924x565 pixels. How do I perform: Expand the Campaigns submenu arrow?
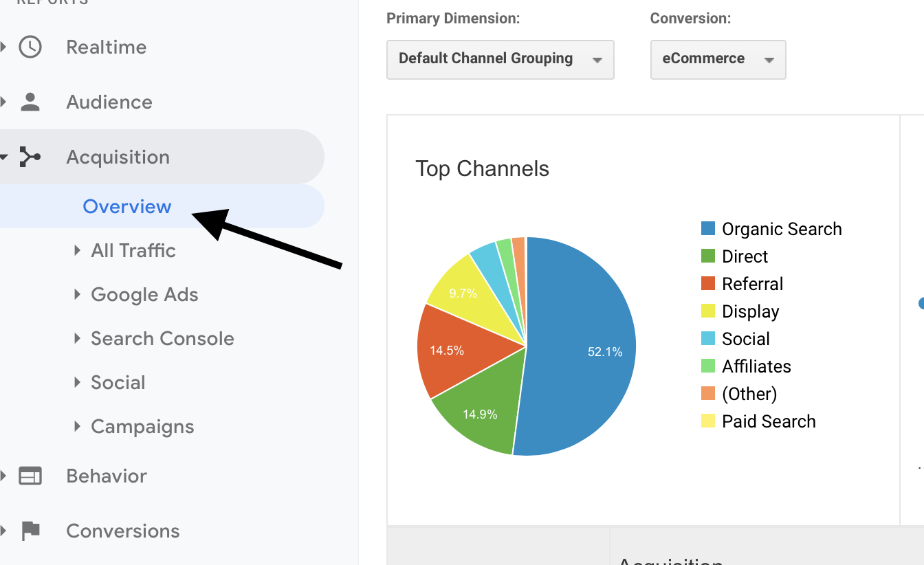pos(78,426)
